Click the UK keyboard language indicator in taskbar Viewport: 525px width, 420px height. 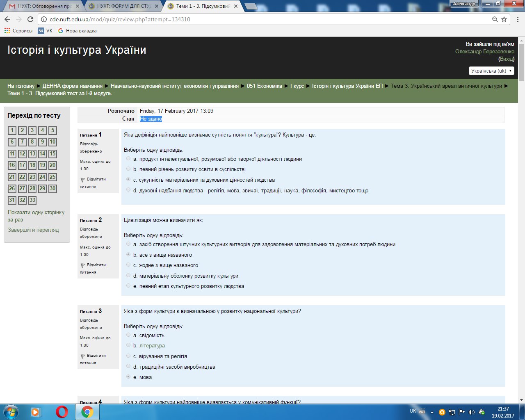tap(413, 411)
